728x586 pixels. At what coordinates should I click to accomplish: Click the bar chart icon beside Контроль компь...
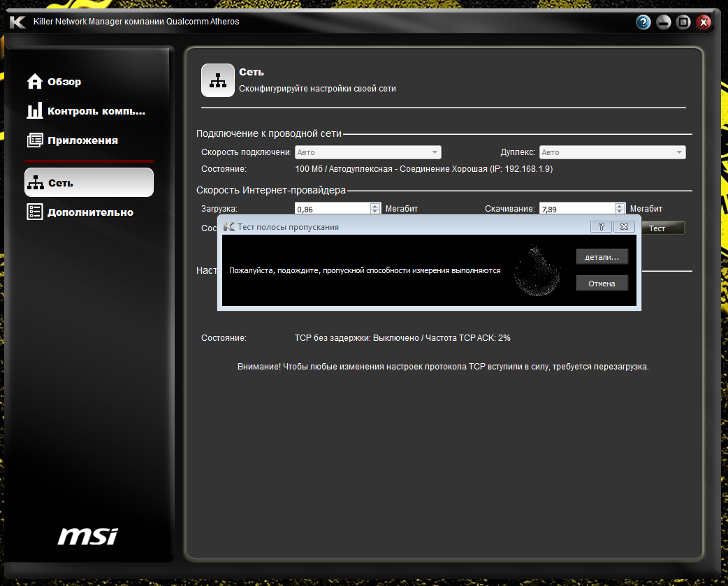tap(35, 110)
